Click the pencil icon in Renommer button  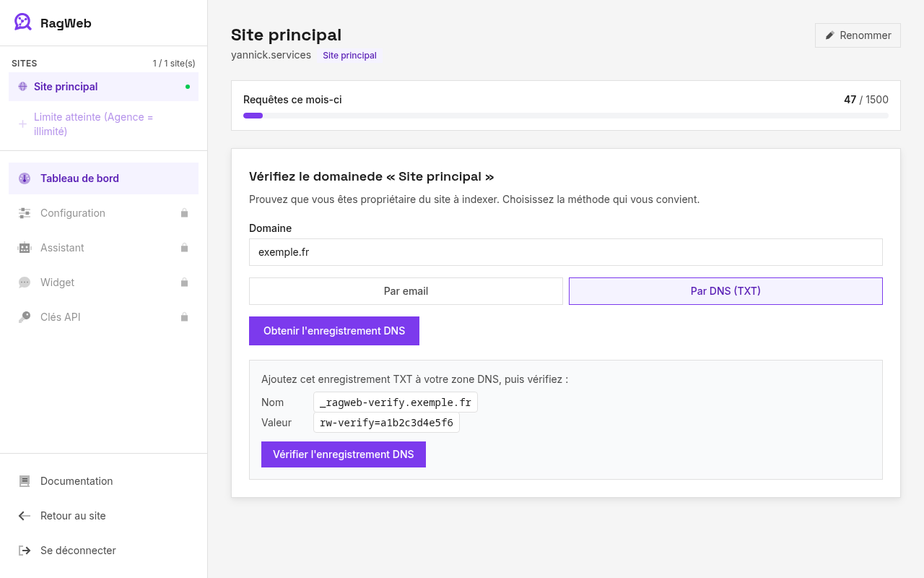click(x=830, y=35)
